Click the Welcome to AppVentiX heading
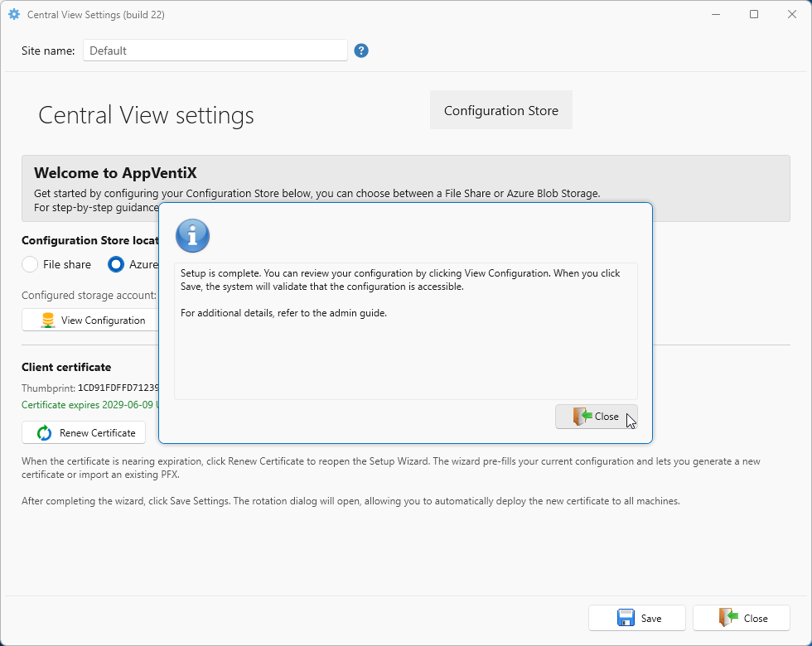 point(115,173)
